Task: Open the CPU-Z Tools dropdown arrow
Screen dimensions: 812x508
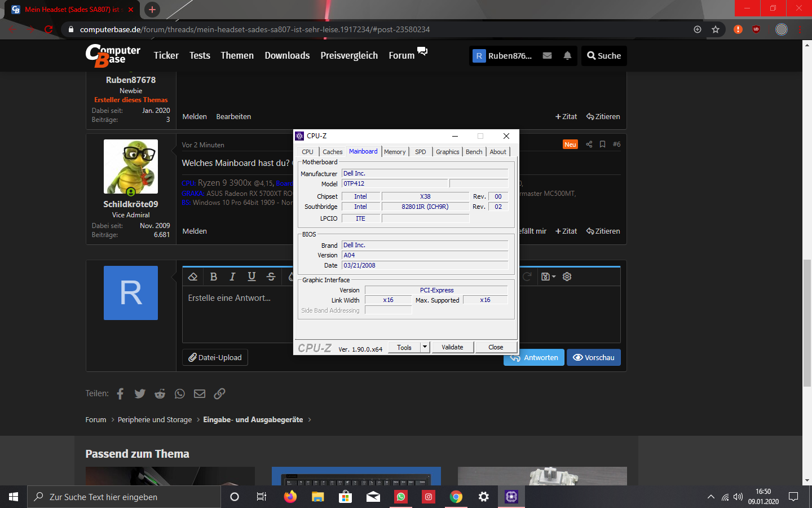Action: (425, 347)
